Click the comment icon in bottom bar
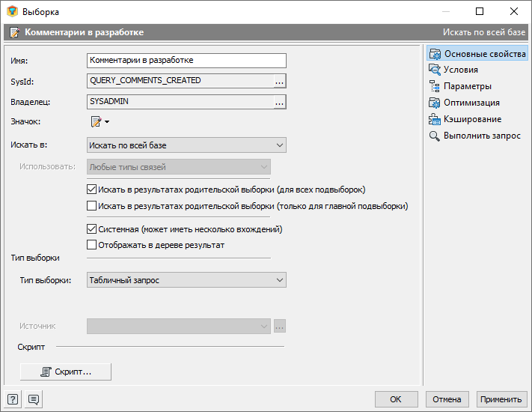This screenshot has width=532, height=412. [x=34, y=399]
